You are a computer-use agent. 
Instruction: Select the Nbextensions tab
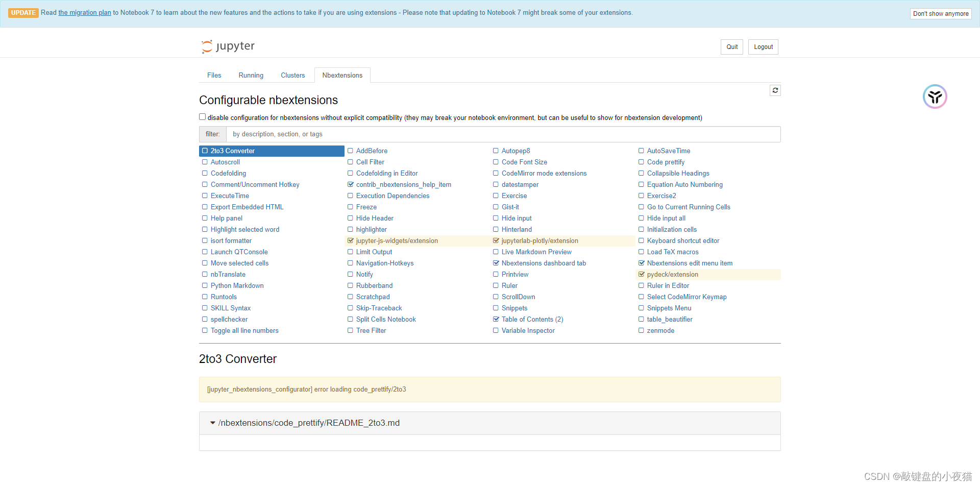tap(342, 75)
